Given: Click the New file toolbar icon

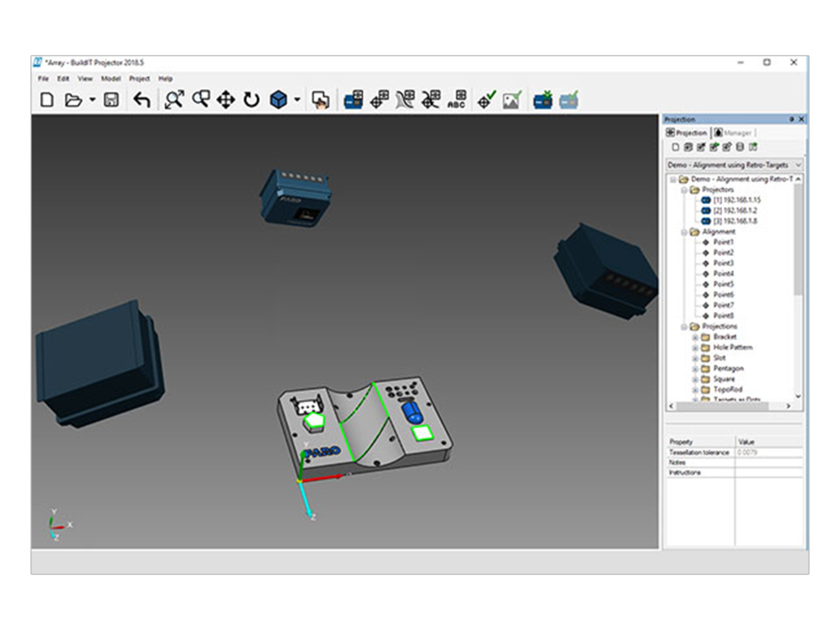Looking at the screenshot, I should click(47, 100).
